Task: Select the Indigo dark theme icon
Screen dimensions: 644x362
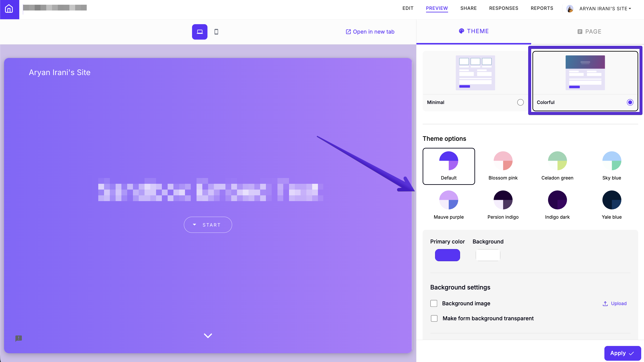Action: [x=557, y=200]
